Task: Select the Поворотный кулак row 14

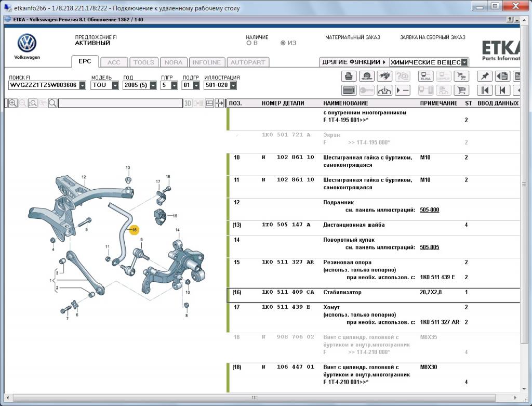Action: point(373,247)
